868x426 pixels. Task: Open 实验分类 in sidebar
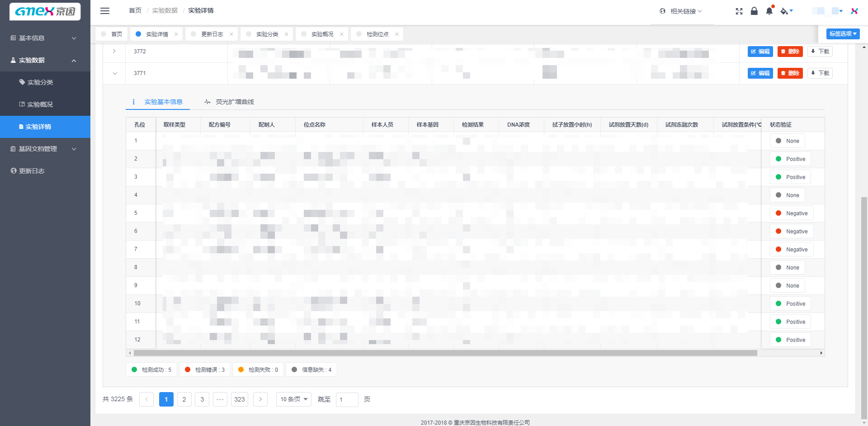(x=45, y=82)
